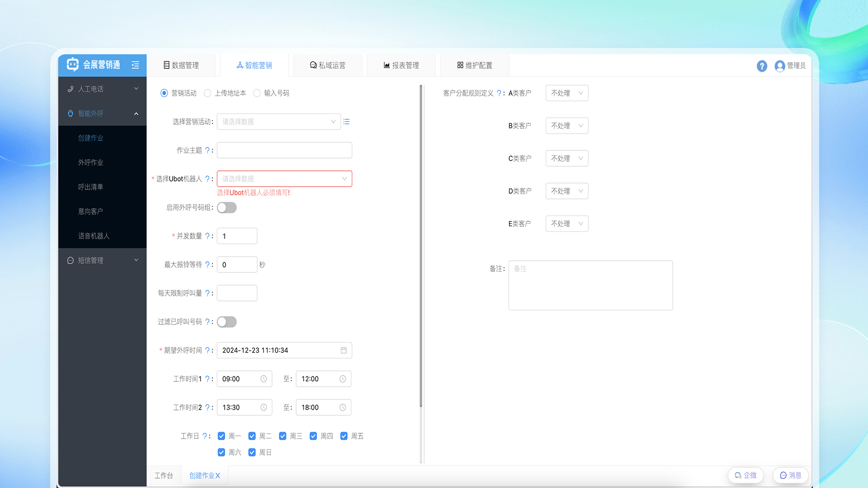Viewport: 868px width, 488px height.
Task: Click the clock icon in the 09:00 field
Action: point(264,379)
